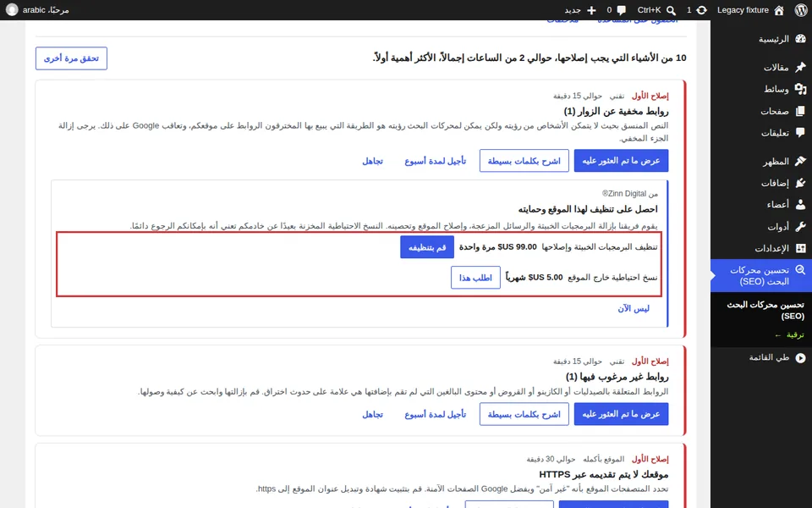Click heading روابط غير مرغوب فيها (1)

click(617, 376)
